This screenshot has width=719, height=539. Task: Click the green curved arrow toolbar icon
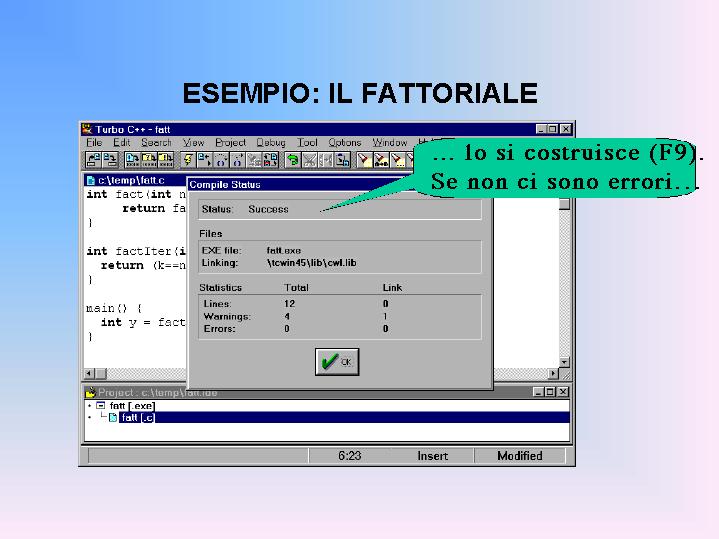coord(292,159)
